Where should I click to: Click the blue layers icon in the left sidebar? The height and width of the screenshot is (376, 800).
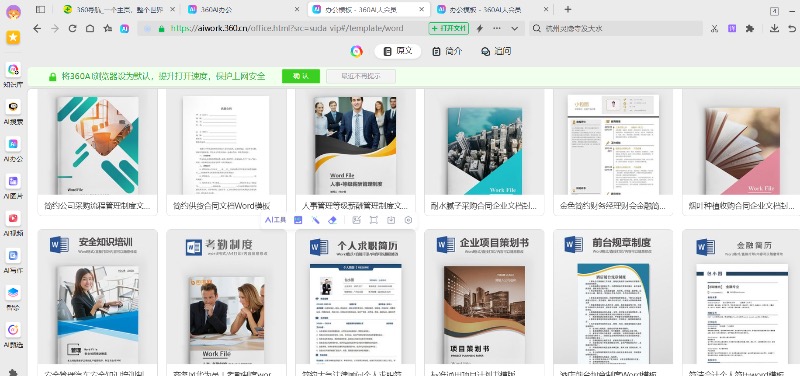tap(13, 293)
